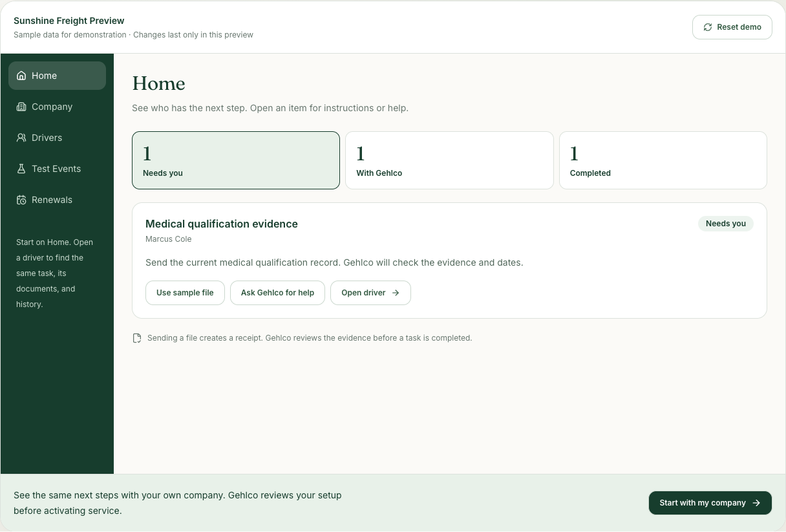Click the Needs you status badge
The image size is (786, 532).
pos(726,224)
